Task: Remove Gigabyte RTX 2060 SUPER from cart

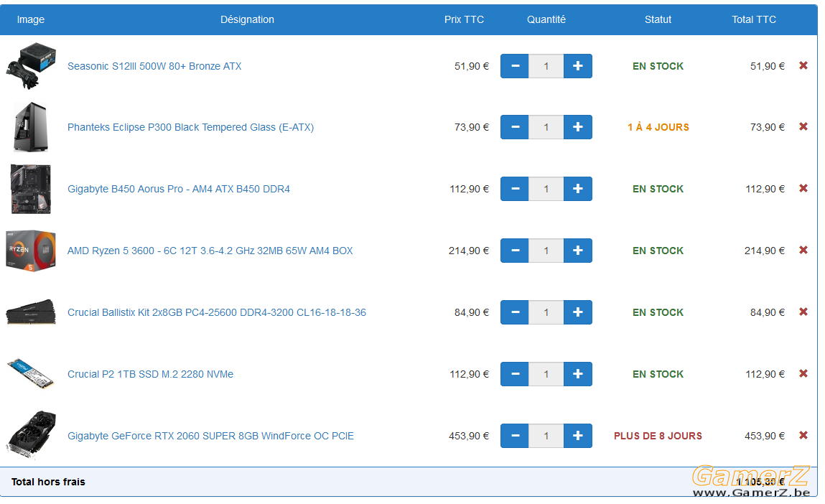Action: [x=803, y=435]
